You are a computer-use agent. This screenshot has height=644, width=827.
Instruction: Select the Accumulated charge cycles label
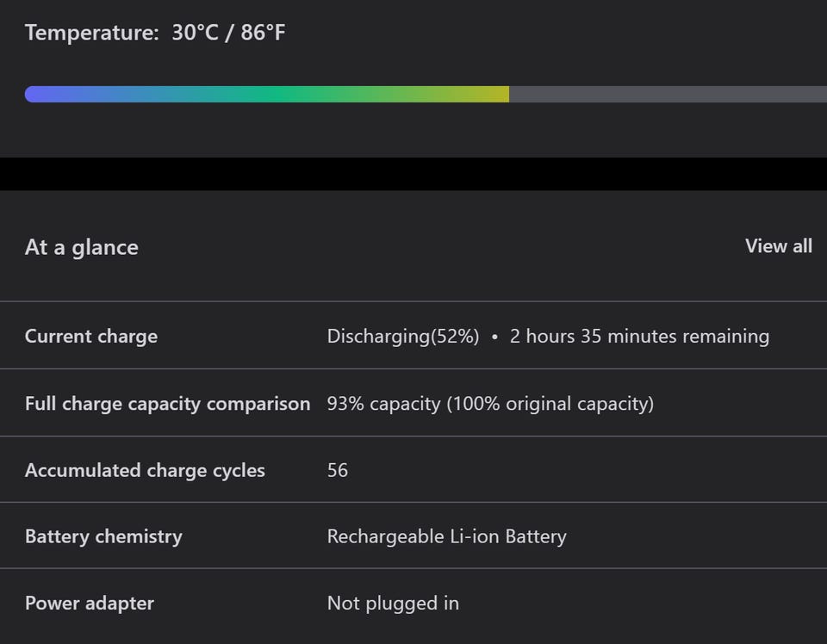pos(145,470)
